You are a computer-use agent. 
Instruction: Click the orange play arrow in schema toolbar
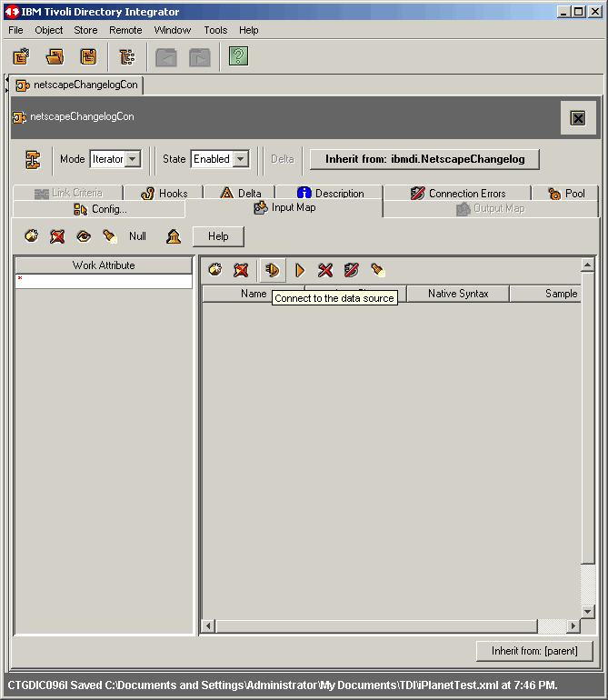(299, 270)
